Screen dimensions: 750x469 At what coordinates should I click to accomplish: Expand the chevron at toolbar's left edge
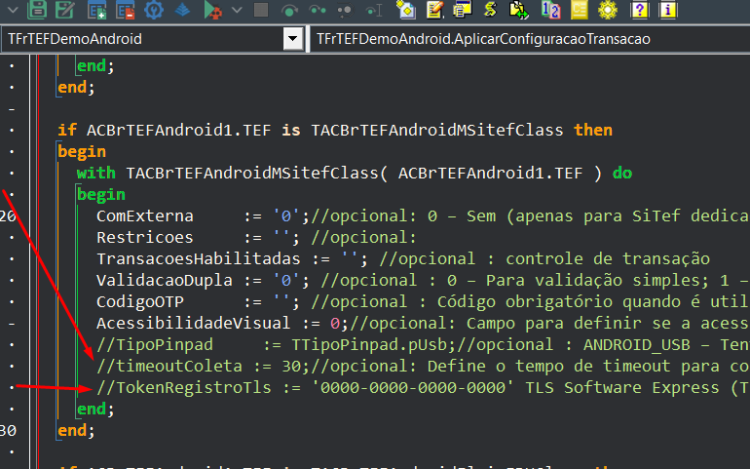(12, 9)
